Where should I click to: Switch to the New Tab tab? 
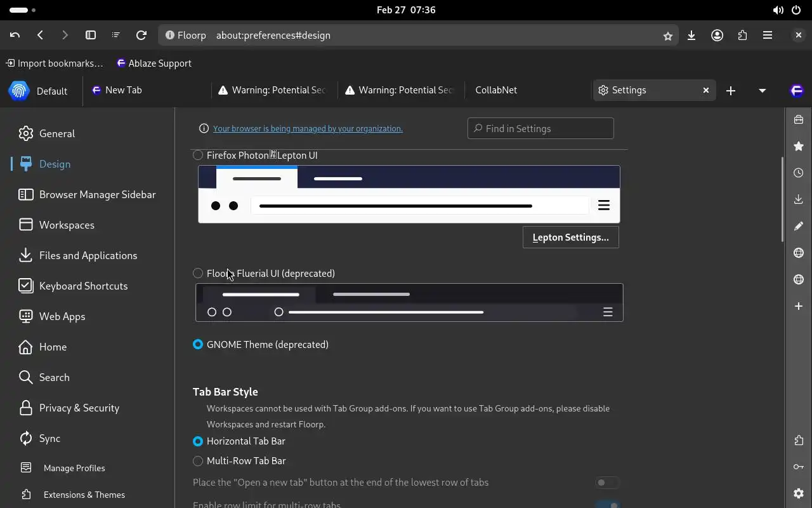(x=147, y=90)
